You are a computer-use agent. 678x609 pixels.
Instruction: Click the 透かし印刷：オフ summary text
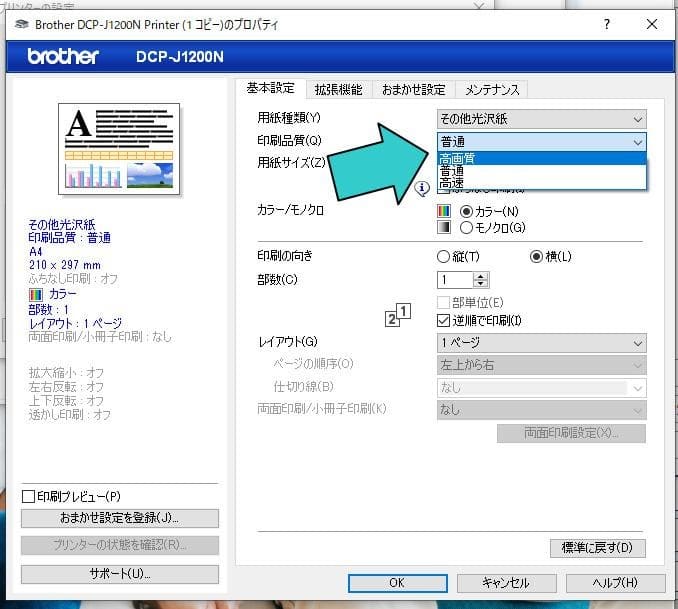(70, 415)
